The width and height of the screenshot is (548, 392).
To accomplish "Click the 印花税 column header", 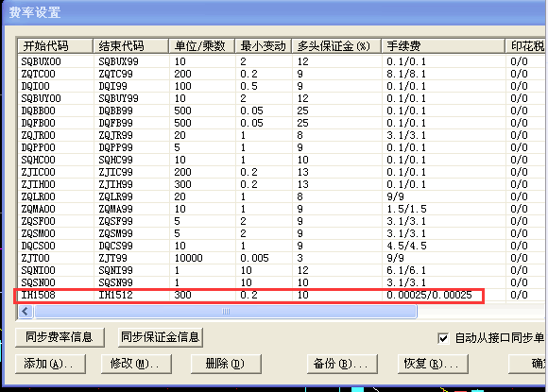I will (526, 45).
